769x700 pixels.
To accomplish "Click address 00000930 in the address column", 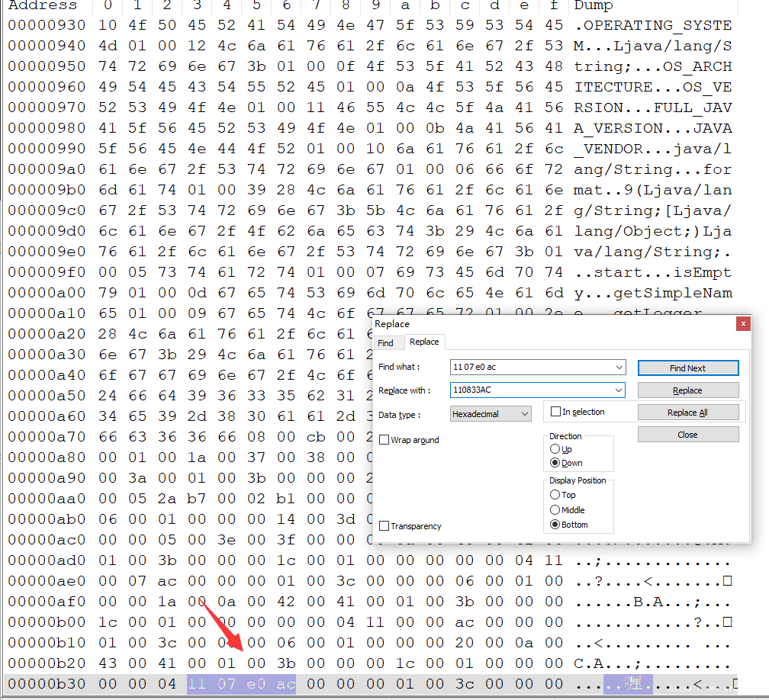I will [47, 25].
